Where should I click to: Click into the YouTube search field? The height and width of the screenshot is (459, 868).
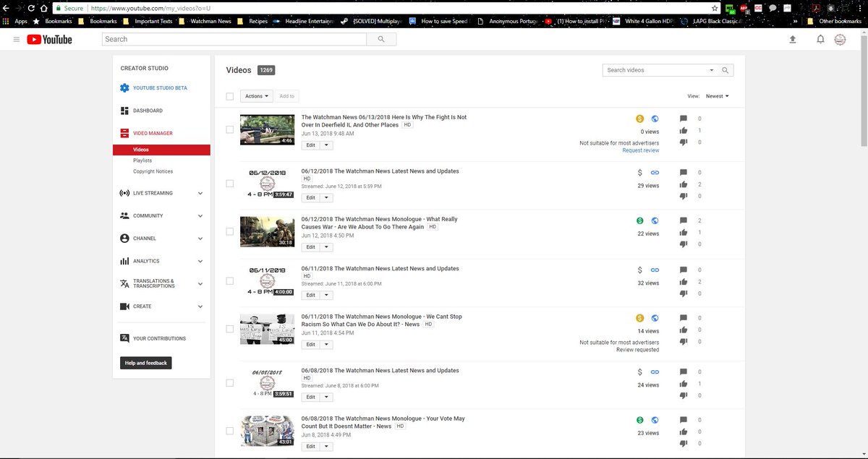tap(234, 39)
